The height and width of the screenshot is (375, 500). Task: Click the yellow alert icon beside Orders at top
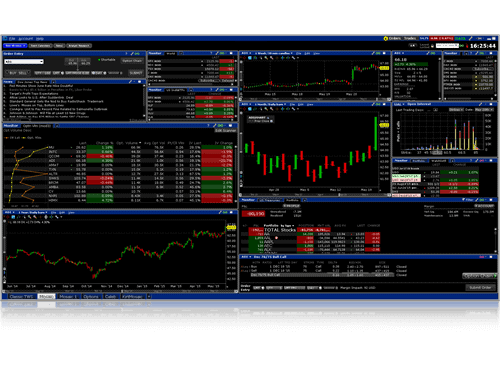(386, 39)
